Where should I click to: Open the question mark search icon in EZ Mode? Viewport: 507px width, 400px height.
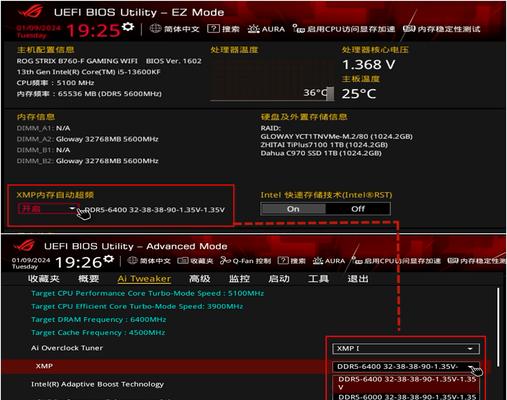pyautogui.click(x=213, y=29)
